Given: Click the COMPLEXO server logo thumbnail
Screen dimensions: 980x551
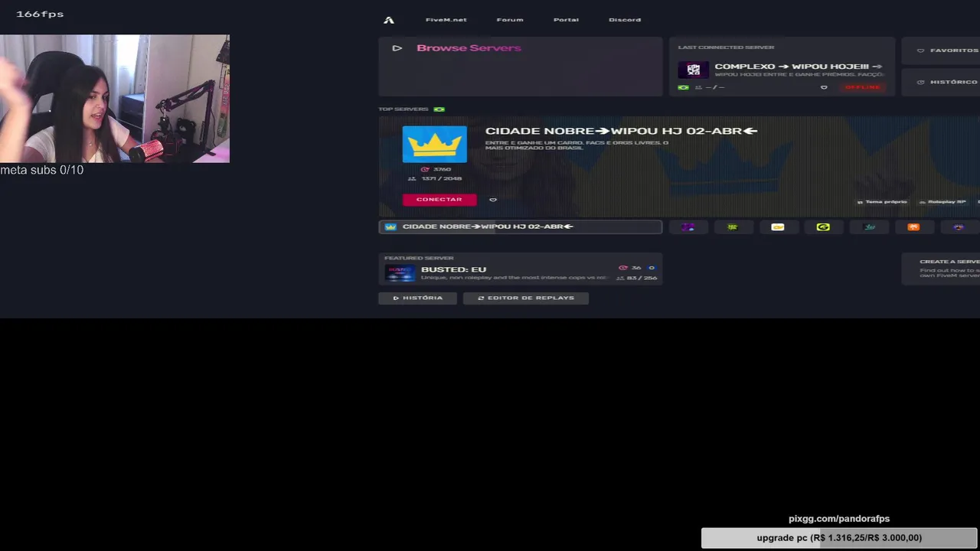Looking at the screenshot, I should pos(693,70).
